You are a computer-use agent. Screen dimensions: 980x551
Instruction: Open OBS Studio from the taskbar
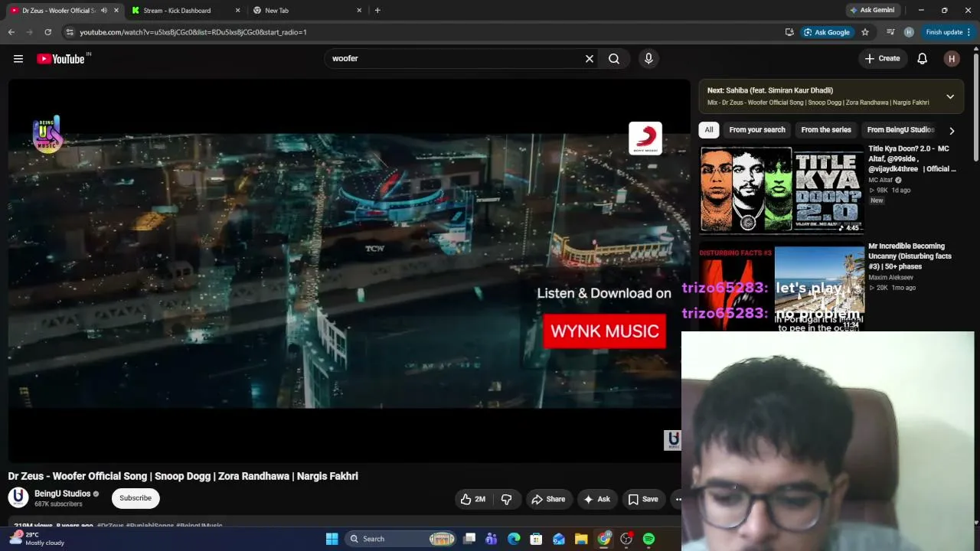[626, 539]
